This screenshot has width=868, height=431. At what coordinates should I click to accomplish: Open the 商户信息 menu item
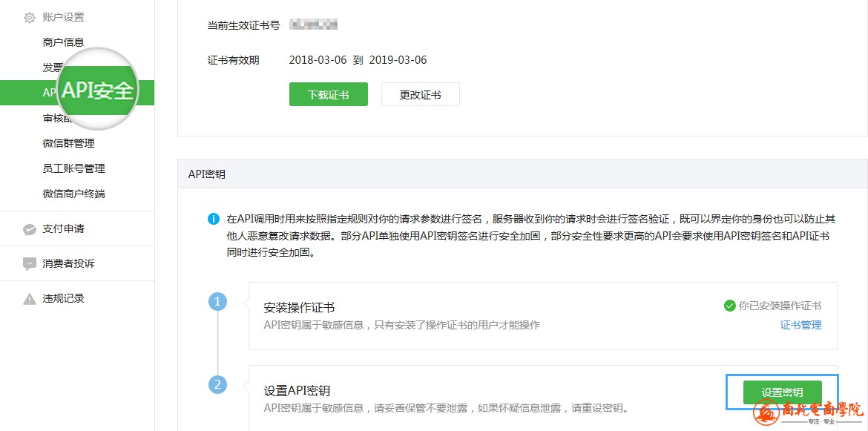click(63, 42)
